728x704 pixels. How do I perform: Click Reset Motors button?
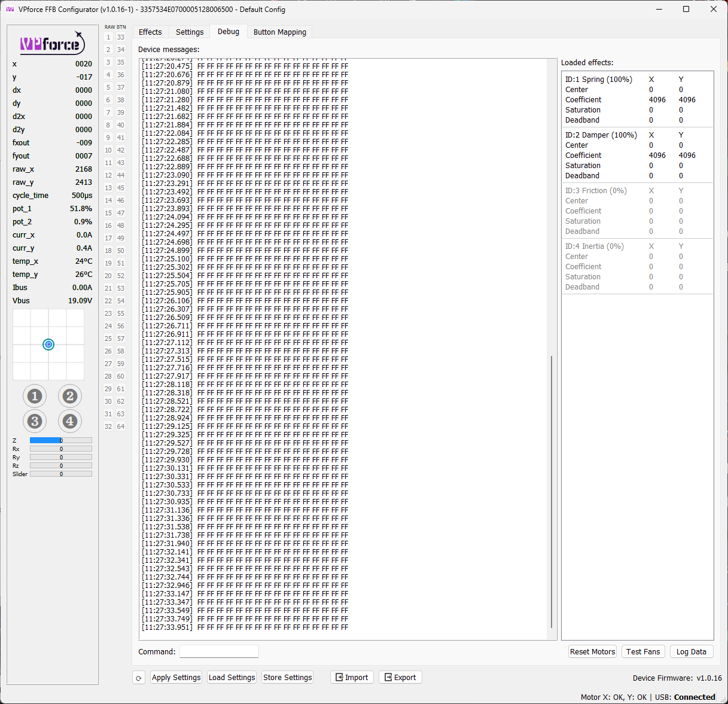click(x=592, y=652)
